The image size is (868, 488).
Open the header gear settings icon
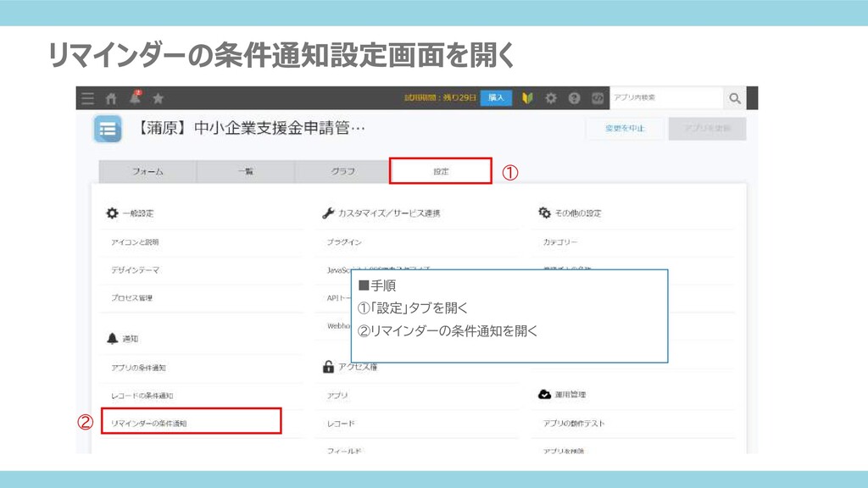pyautogui.click(x=550, y=98)
